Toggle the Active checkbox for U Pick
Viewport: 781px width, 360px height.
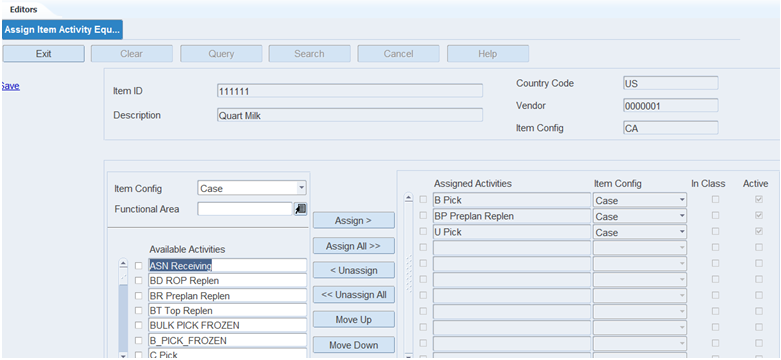click(759, 232)
